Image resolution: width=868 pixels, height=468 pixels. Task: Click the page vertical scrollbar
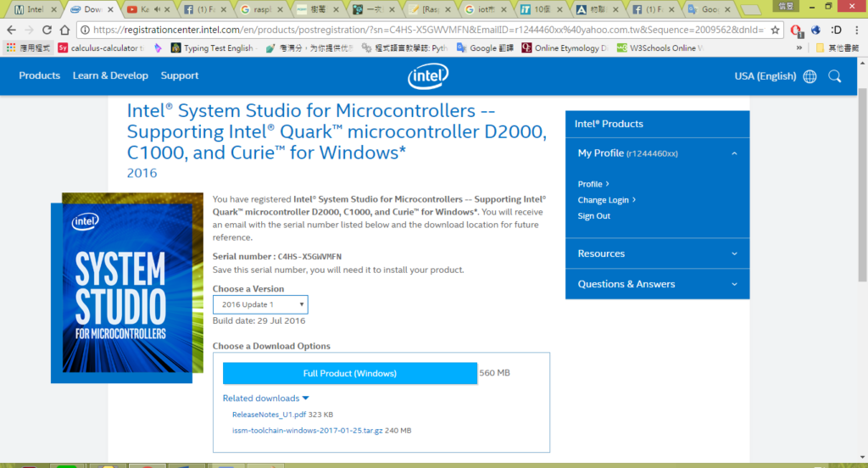click(x=862, y=185)
